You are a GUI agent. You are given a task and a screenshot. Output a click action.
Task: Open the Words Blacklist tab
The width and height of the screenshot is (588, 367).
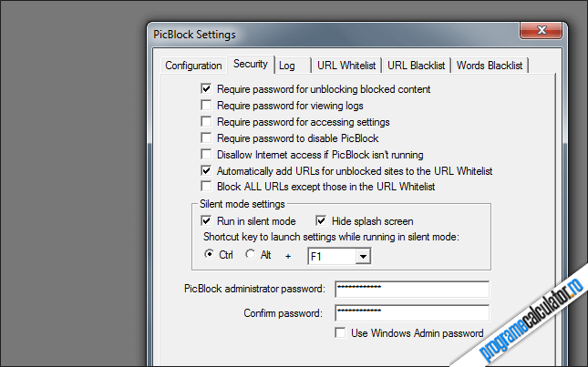pos(490,66)
